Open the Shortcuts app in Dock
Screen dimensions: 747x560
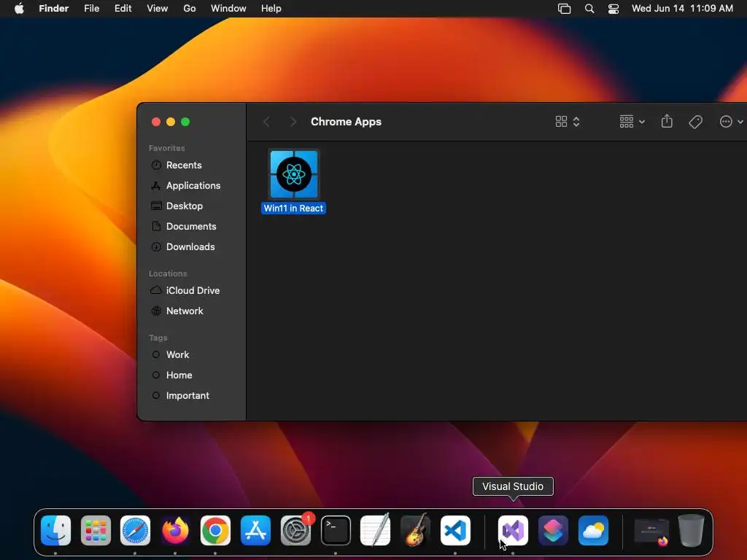[553, 531]
